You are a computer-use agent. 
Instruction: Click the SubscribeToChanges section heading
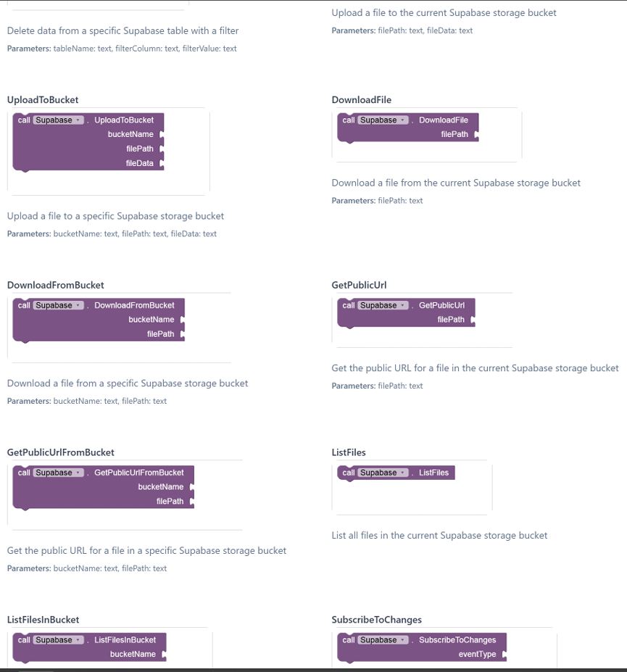pyautogui.click(x=376, y=620)
